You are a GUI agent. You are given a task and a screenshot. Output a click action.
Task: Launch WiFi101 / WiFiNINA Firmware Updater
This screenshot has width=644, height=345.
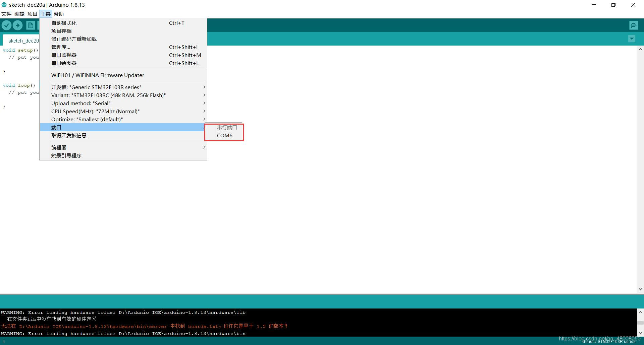pos(123,75)
